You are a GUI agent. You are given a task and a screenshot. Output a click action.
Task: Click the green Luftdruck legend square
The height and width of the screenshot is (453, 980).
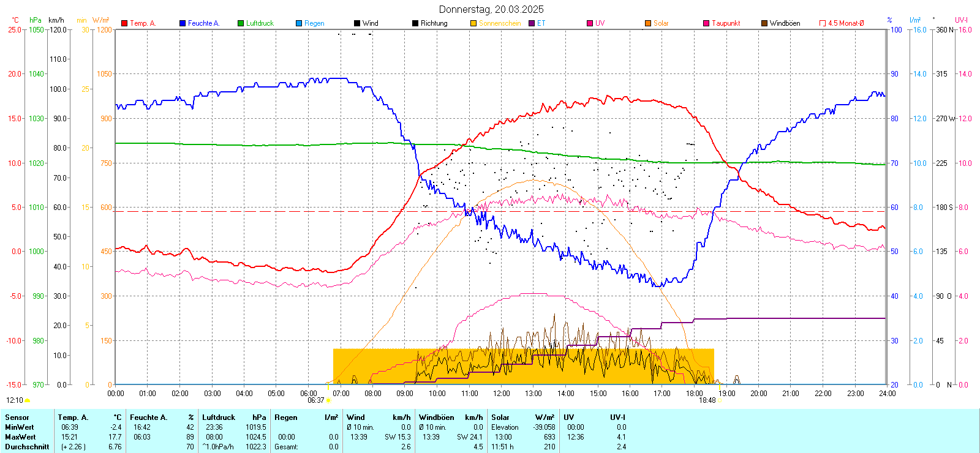pos(241,23)
